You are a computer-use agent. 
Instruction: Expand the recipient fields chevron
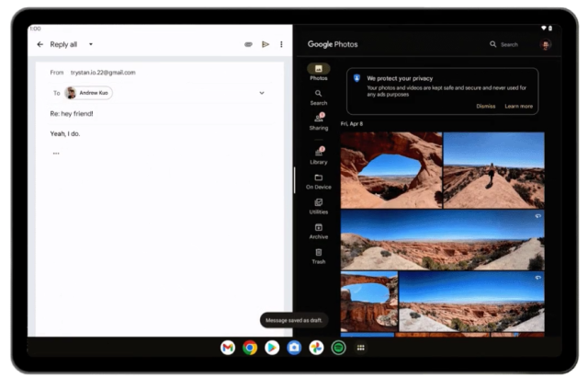[262, 93]
